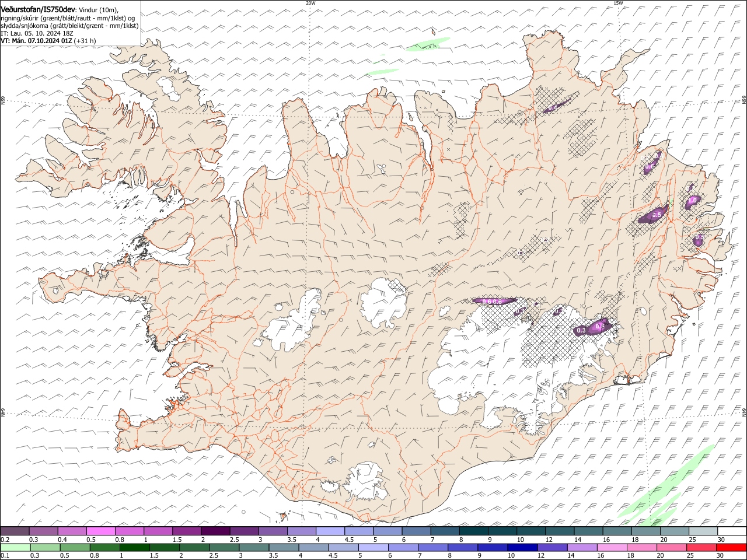Viewport: 747px width, 560px height.
Task: Click the '4.5' label under top legend
Action: (349, 540)
